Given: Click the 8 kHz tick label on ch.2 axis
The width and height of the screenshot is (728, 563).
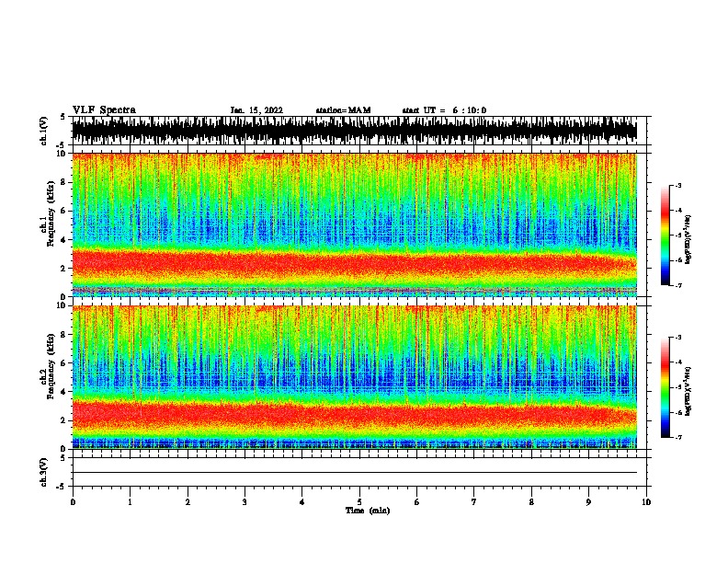Looking at the screenshot, I should [x=64, y=335].
